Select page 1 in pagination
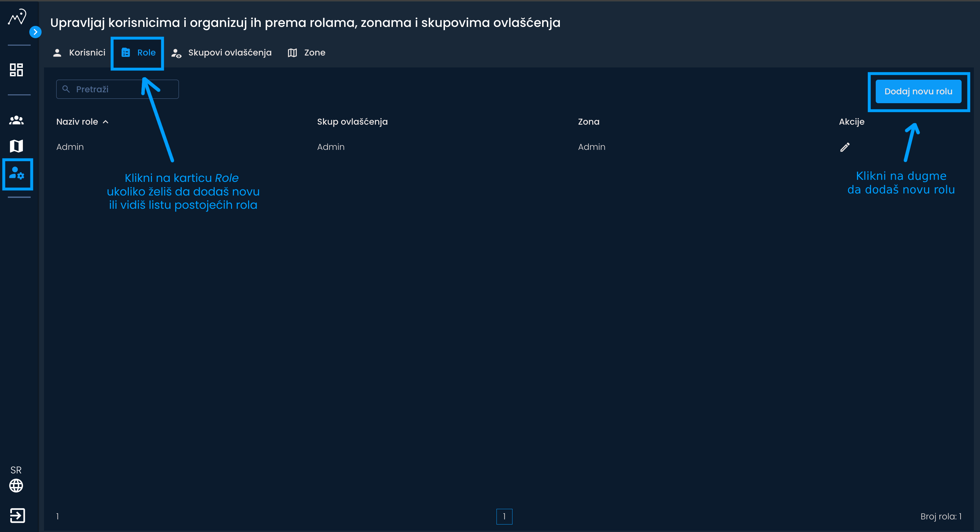Screen dimensions: 980x532 pos(504,516)
